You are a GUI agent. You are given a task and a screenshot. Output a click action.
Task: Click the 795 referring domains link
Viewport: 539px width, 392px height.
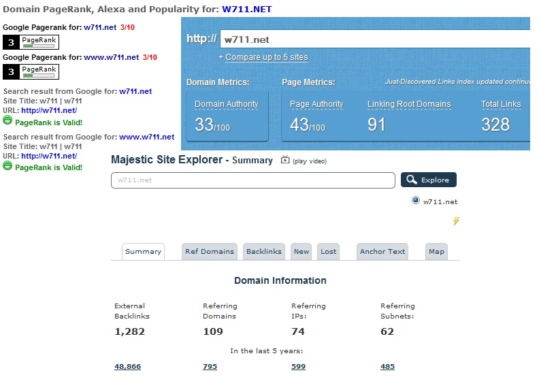(210, 367)
